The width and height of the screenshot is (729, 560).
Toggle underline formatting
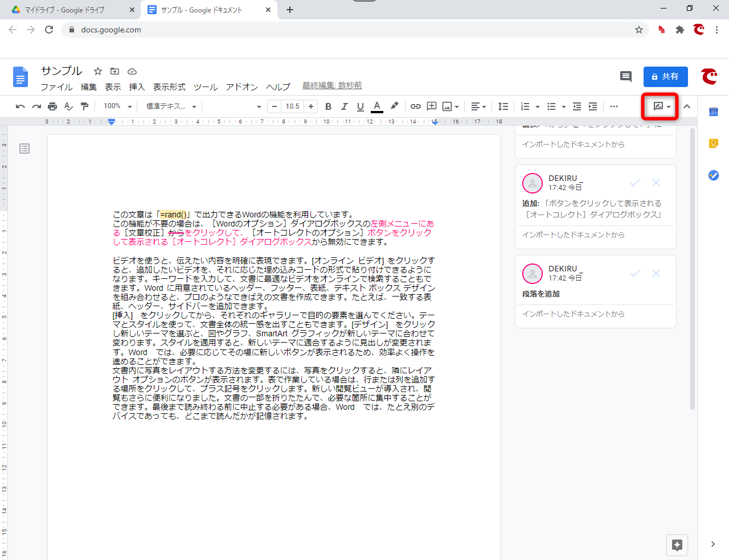(360, 106)
